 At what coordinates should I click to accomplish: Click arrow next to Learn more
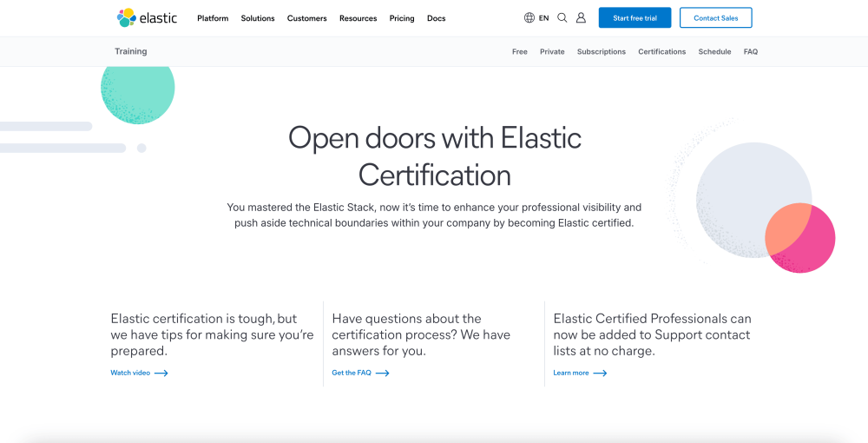coord(600,374)
